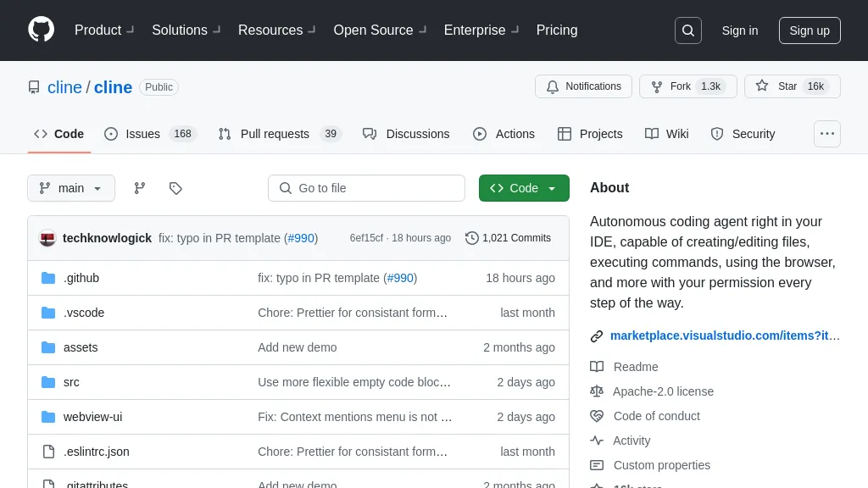
Task: Click the Star icon for the repo
Action: [x=762, y=86]
